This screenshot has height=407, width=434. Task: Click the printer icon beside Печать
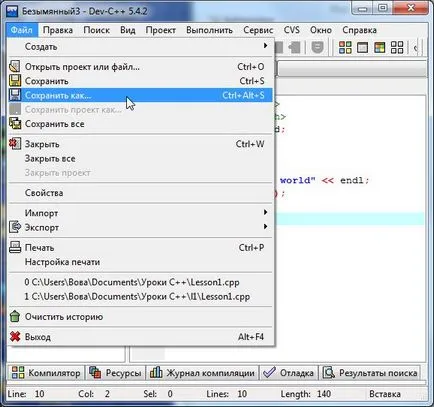(x=15, y=247)
